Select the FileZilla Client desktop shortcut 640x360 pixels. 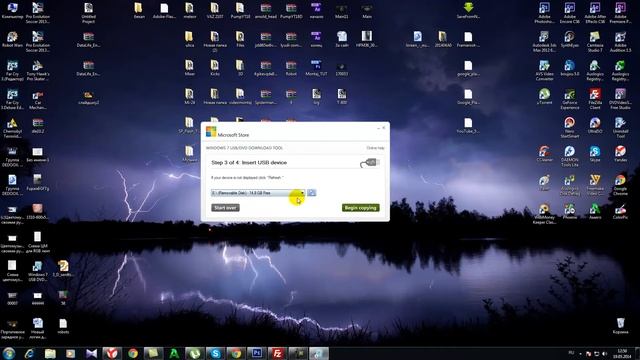coord(595,99)
